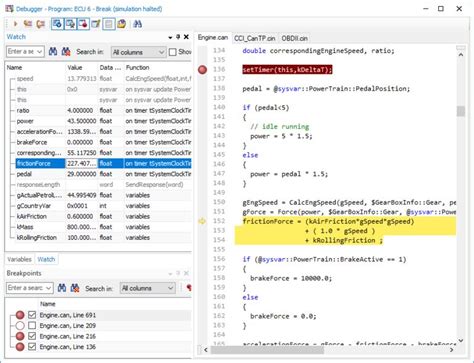474x363 pixels.
Task: Click the Data type column header
Action: (x=111, y=68)
